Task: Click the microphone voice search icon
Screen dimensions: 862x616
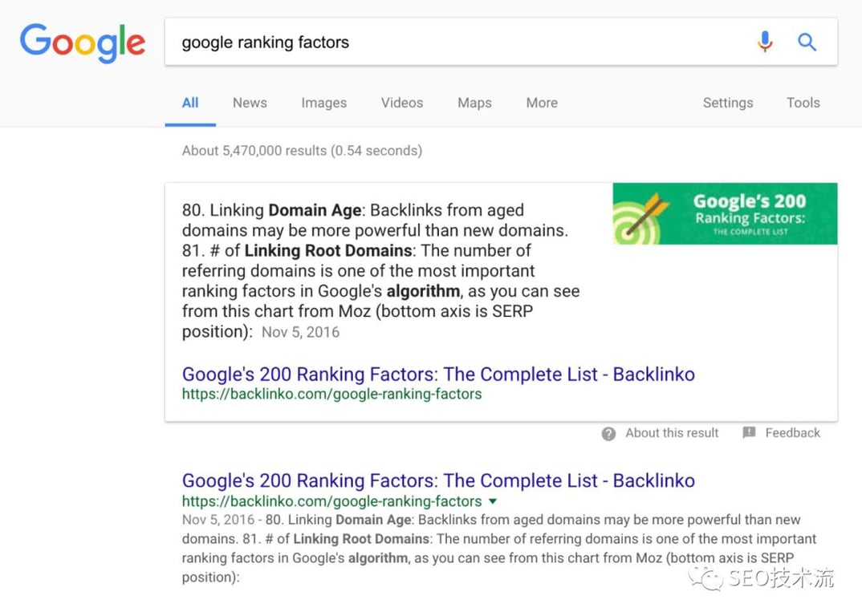Action: (x=765, y=42)
